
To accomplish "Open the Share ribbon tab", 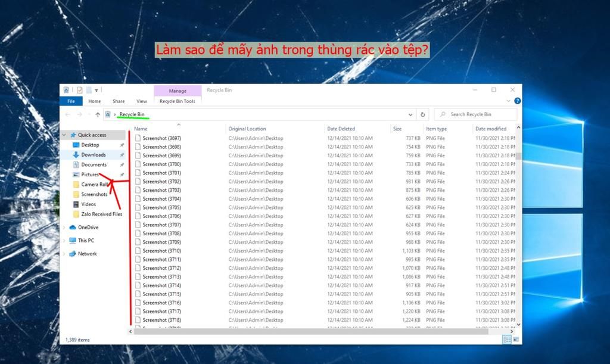I will (119, 101).
